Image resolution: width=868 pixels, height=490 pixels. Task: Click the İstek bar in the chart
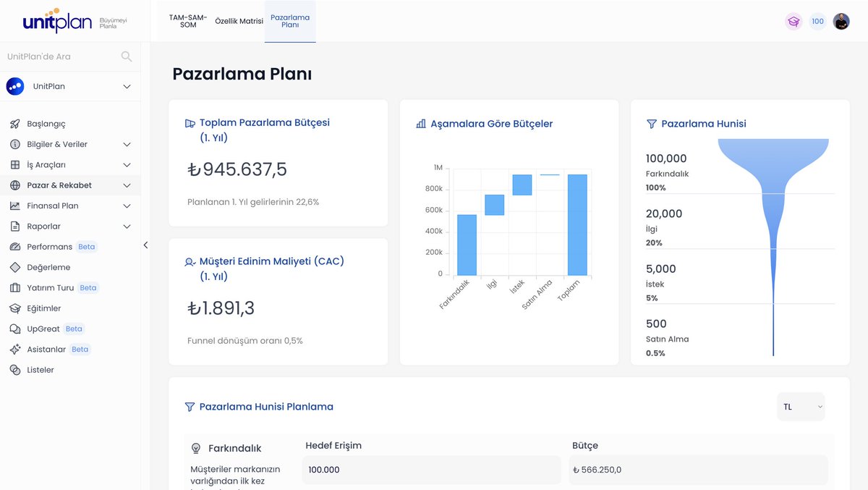click(522, 185)
